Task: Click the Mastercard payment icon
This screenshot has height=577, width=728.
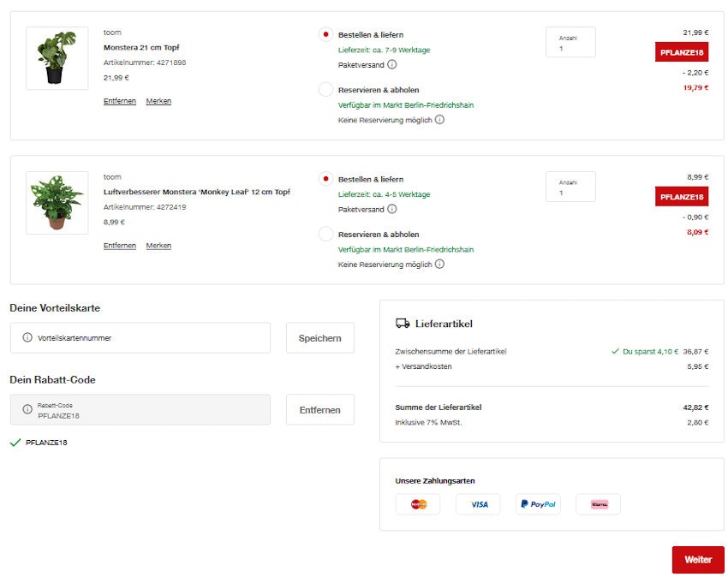Action: [x=418, y=504]
